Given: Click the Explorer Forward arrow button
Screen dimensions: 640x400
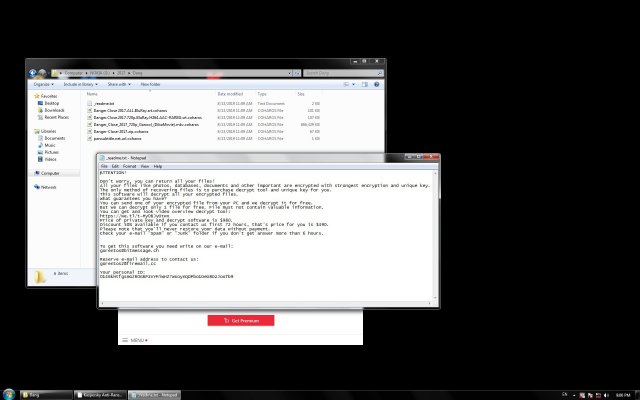Looking at the screenshot, I should (42, 73).
